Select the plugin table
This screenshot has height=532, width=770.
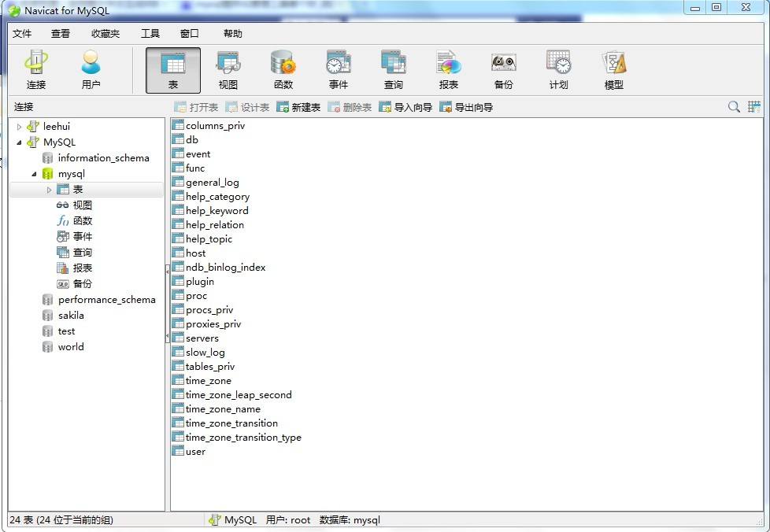pyautogui.click(x=194, y=282)
